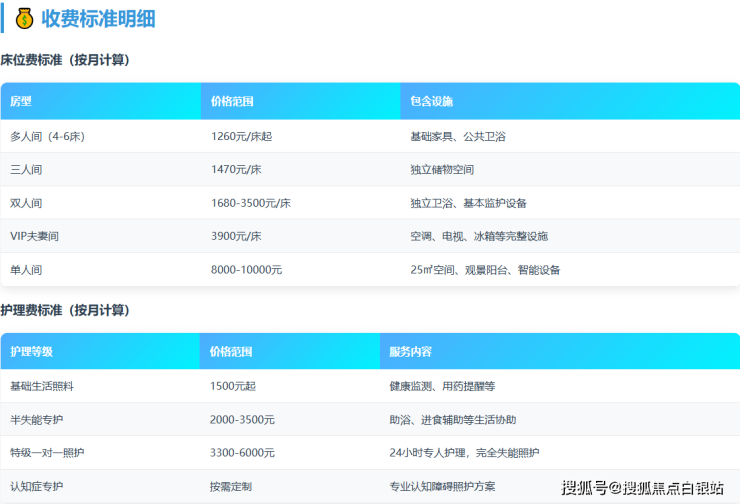740x504 pixels.
Task: Click the 按需定制 cell for 认知症专护
Action: pyautogui.click(x=230, y=487)
